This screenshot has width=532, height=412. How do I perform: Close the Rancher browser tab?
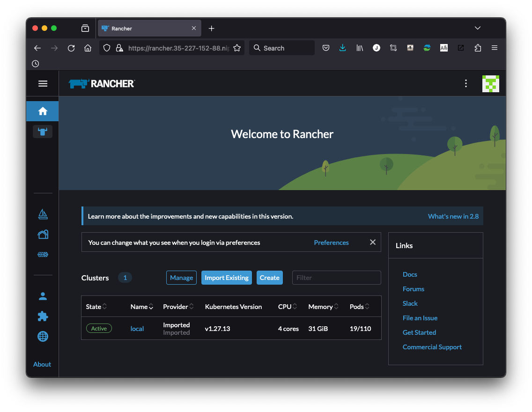(x=194, y=28)
